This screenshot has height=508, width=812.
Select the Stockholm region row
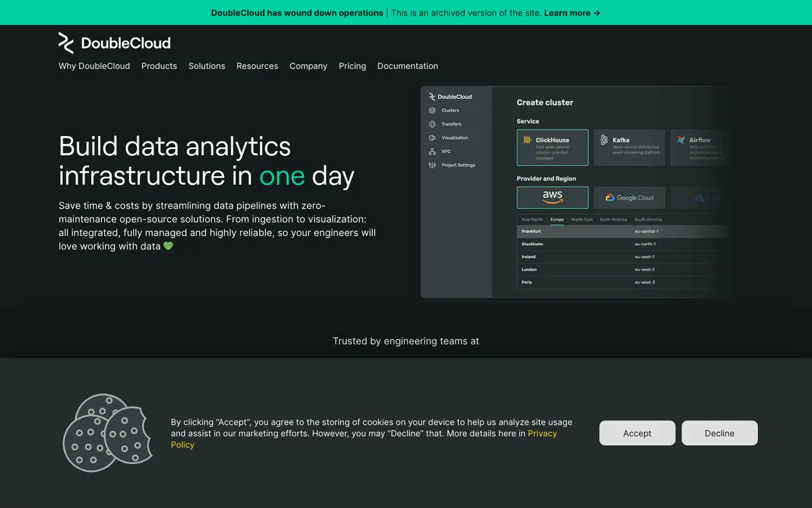coord(625,244)
